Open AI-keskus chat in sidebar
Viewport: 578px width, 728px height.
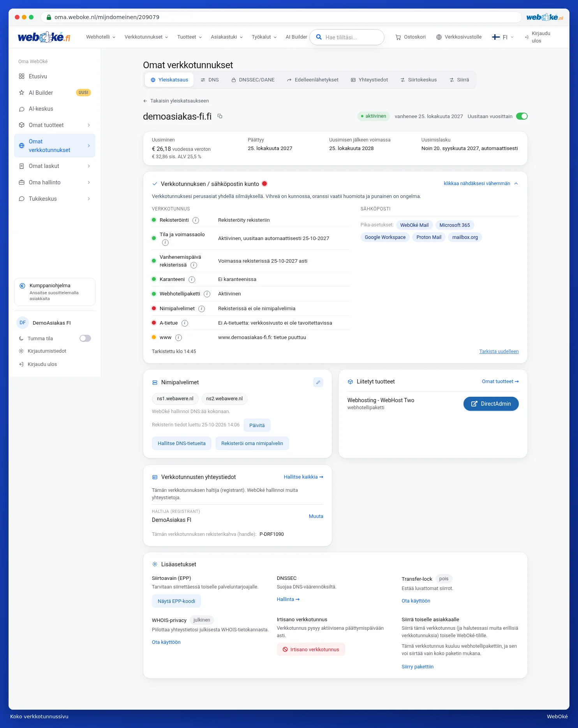tap(55, 109)
